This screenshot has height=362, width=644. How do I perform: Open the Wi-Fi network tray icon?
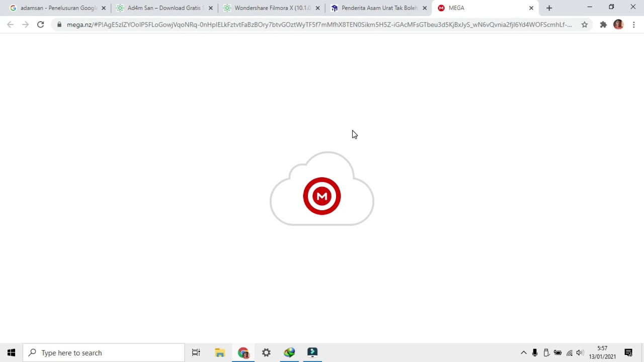point(569,352)
